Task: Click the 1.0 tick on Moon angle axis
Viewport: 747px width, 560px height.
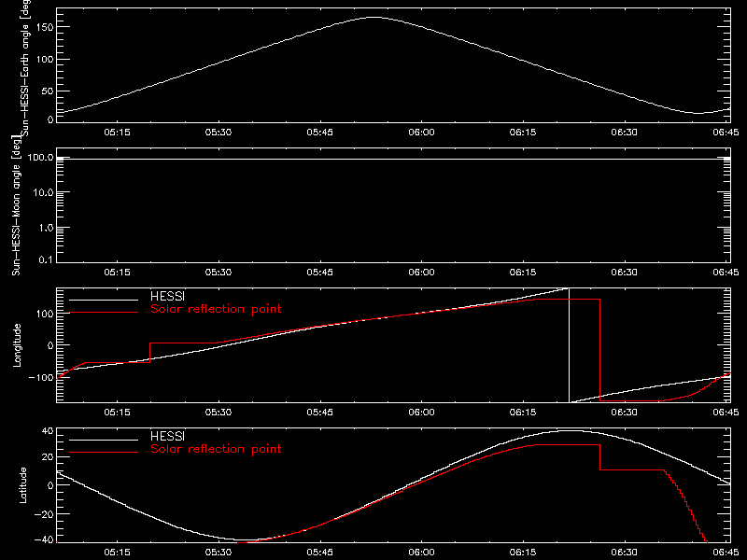Action: pyautogui.click(x=46, y=228)
